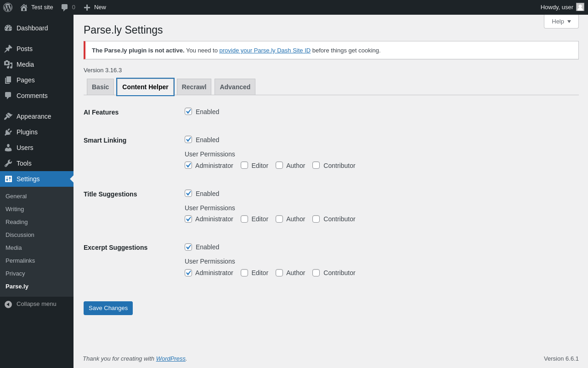Click the user avatar in admin bar
588x368 pixels.
click(580, 7)
